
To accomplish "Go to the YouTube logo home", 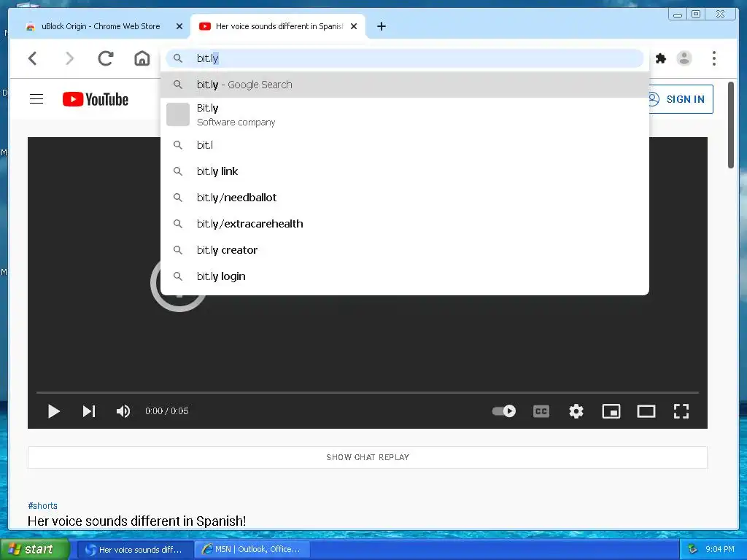I will coord(96,99).
